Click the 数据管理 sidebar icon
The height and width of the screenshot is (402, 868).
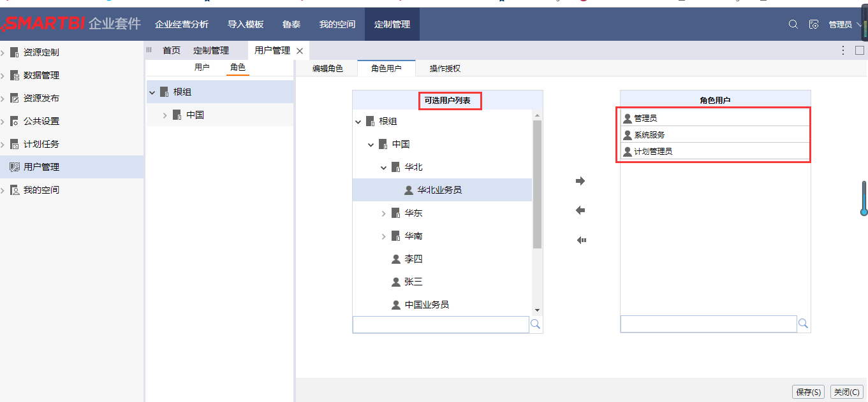[x=15, y=75]
